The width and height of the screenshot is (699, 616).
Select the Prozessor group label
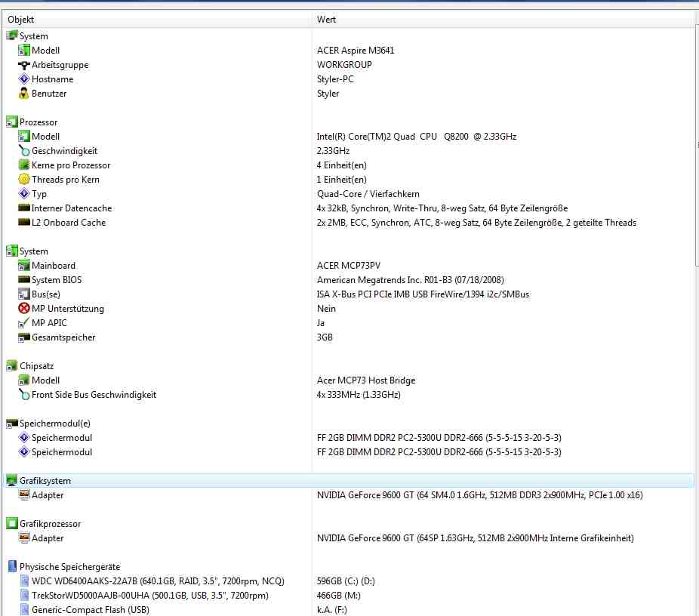[38, 122]
